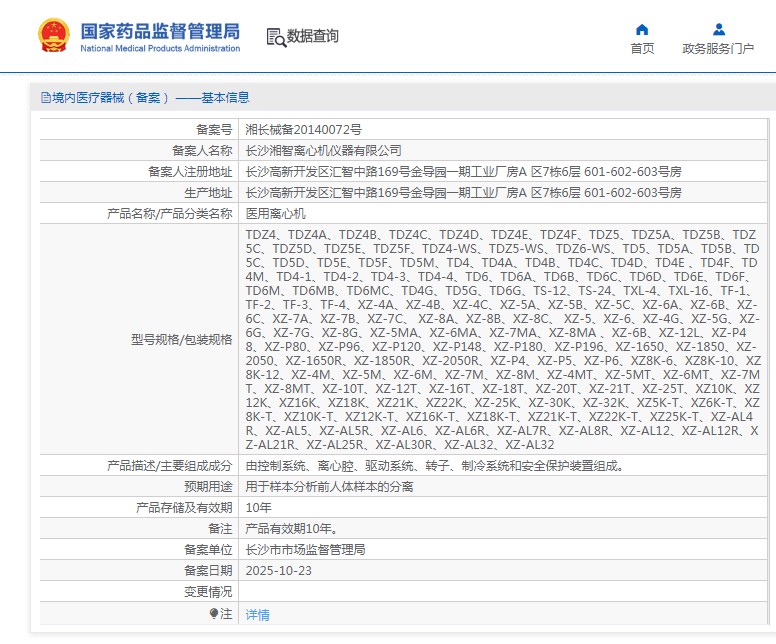Click the 预期用途 label
Screen dimensions: 776x644
tap(208, 487)
